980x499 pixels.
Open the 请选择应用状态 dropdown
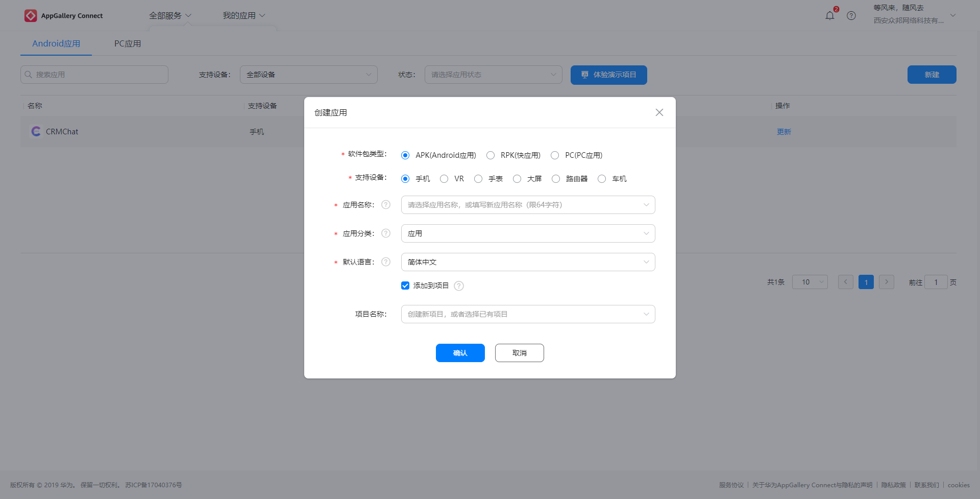(x=493, y=74)
